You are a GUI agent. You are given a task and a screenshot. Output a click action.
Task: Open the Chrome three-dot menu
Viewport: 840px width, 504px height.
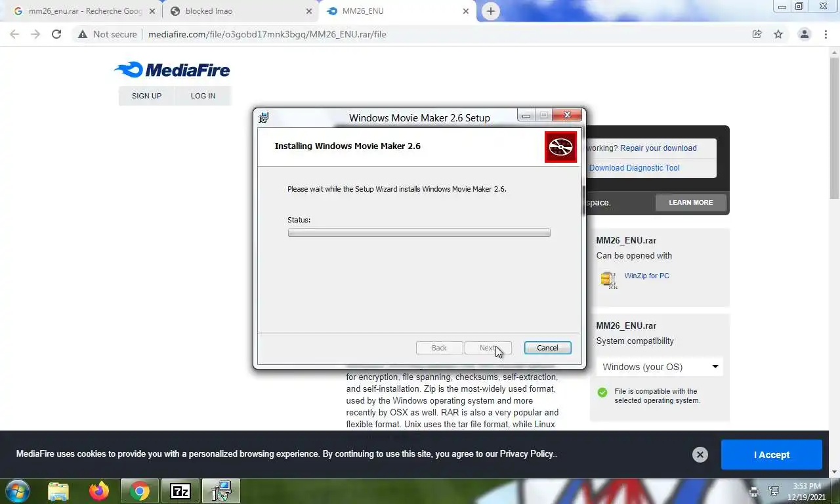[x=826, y=34]
